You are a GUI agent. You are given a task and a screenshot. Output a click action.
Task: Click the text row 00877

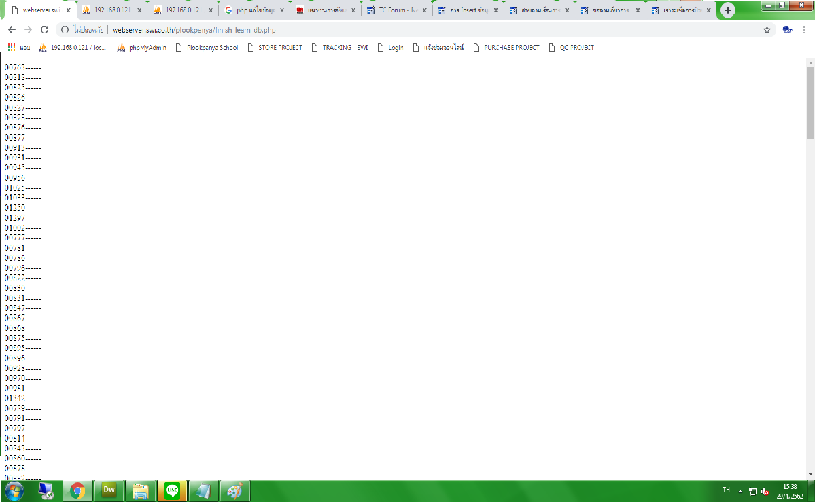click(15, 138)
